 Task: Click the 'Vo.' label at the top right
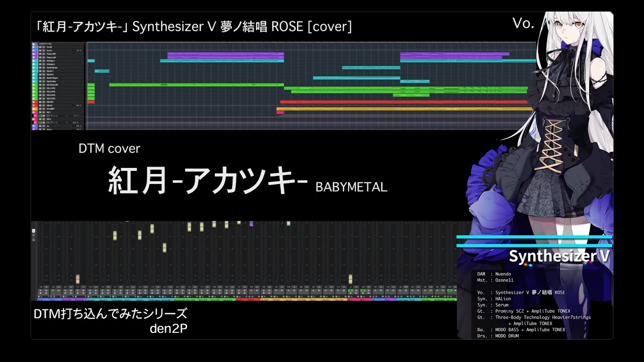point(523,23)
